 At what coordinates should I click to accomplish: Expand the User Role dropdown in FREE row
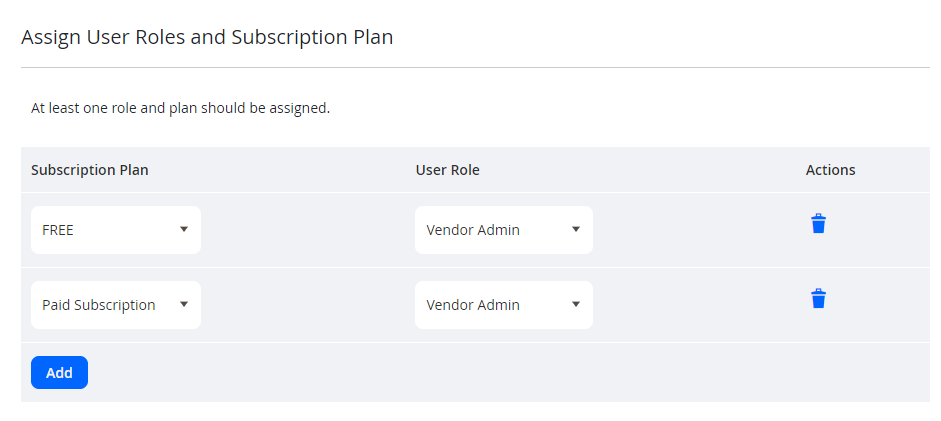tap(504, 230)
